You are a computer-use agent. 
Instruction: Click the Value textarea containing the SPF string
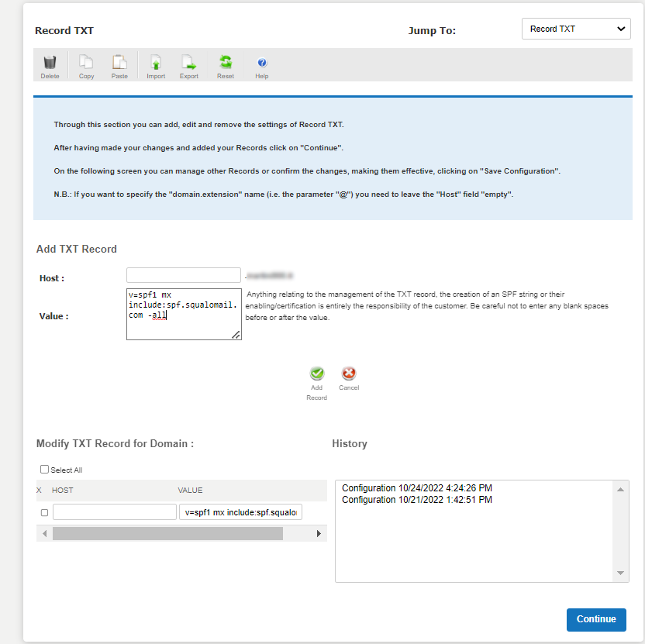184,315
